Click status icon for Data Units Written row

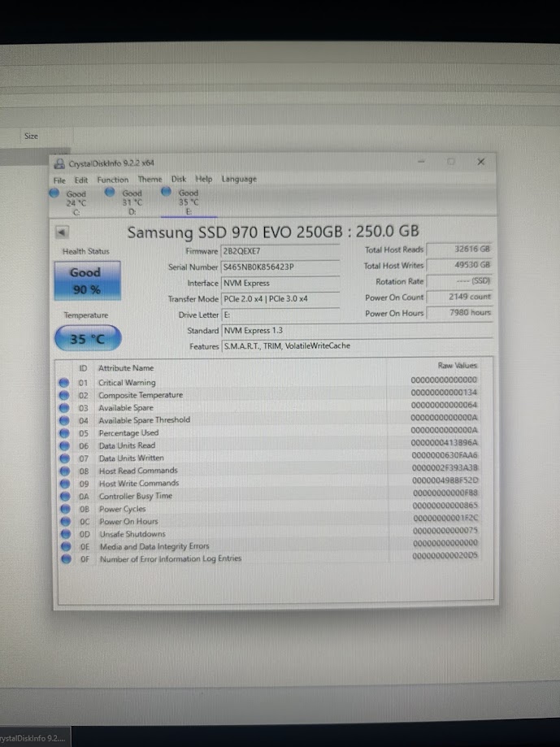[x=65, y=458]
